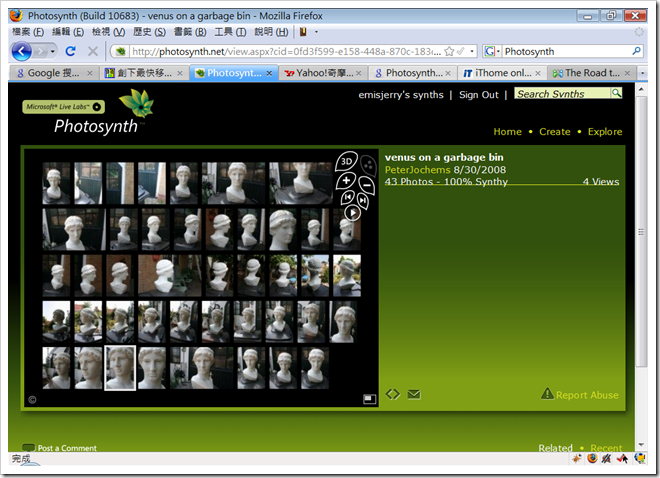Image resolution: width=660 pixels, height=478 pixels.
Task: Click the Firefox Forward button
Action: click(40, 52)
